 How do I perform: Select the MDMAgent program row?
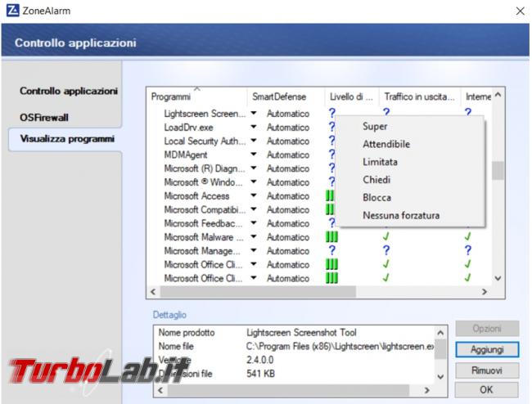[186, 155]
